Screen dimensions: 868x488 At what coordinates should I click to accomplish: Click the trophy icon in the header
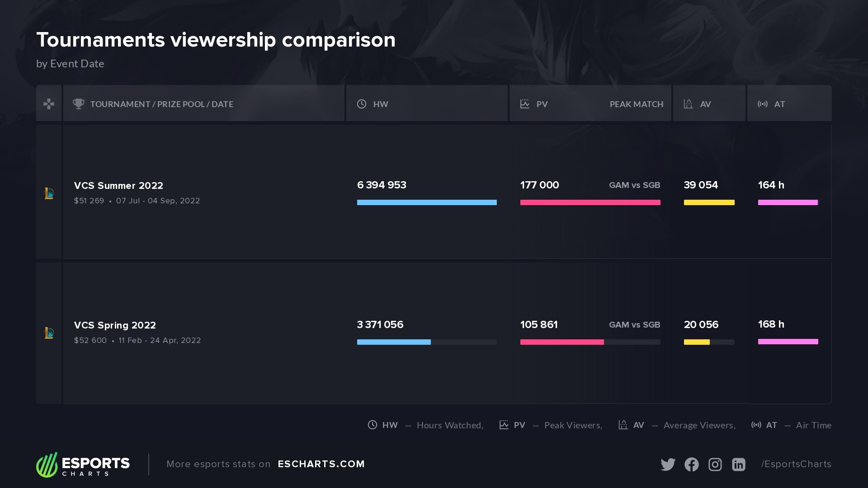coord(79,104)
